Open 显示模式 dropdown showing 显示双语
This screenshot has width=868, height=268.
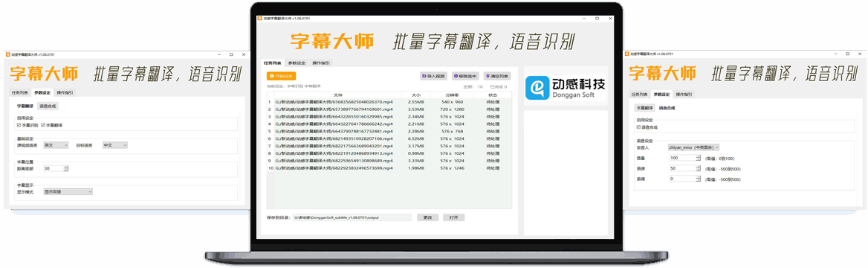coord(68,191)
